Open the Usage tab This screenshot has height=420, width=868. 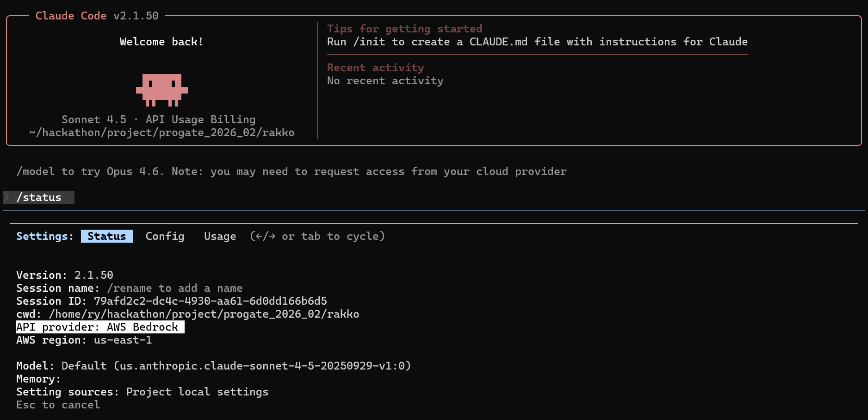220,236
